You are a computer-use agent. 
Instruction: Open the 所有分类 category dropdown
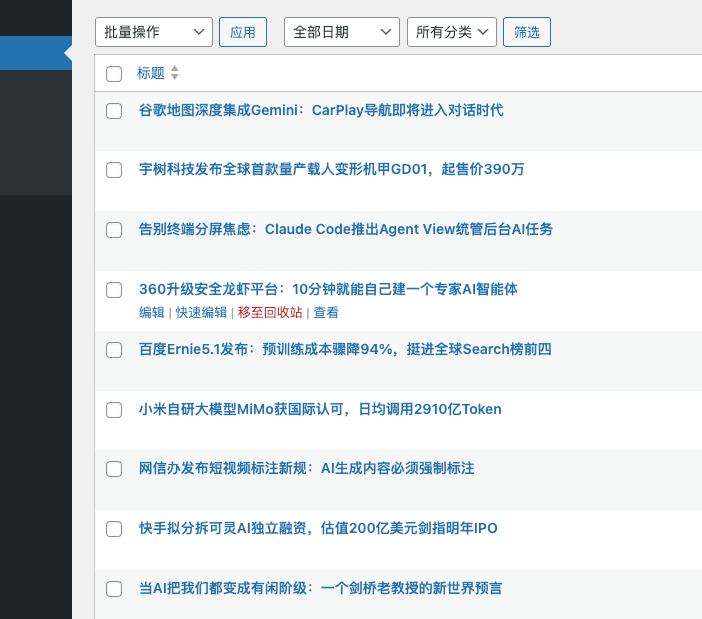coord(452,32)
